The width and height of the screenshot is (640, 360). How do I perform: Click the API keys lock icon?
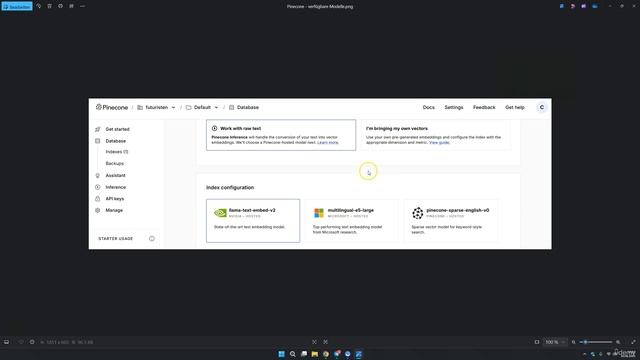point(98,199)
